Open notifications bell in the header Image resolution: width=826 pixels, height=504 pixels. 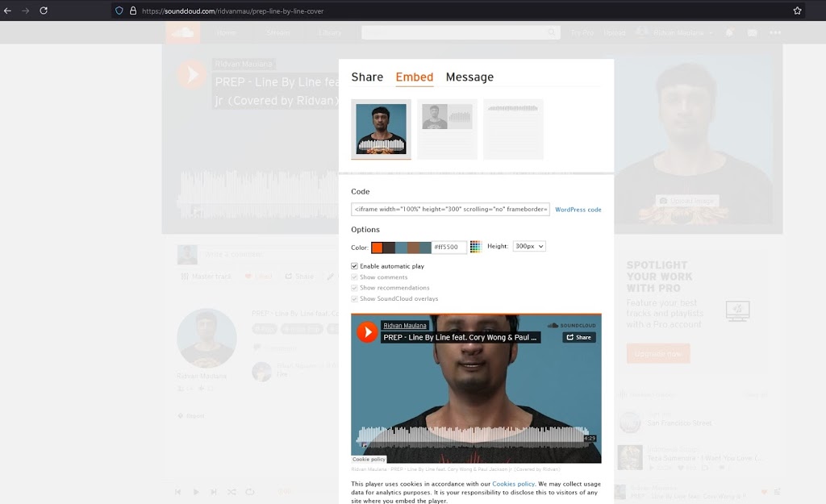coord(729,32)
